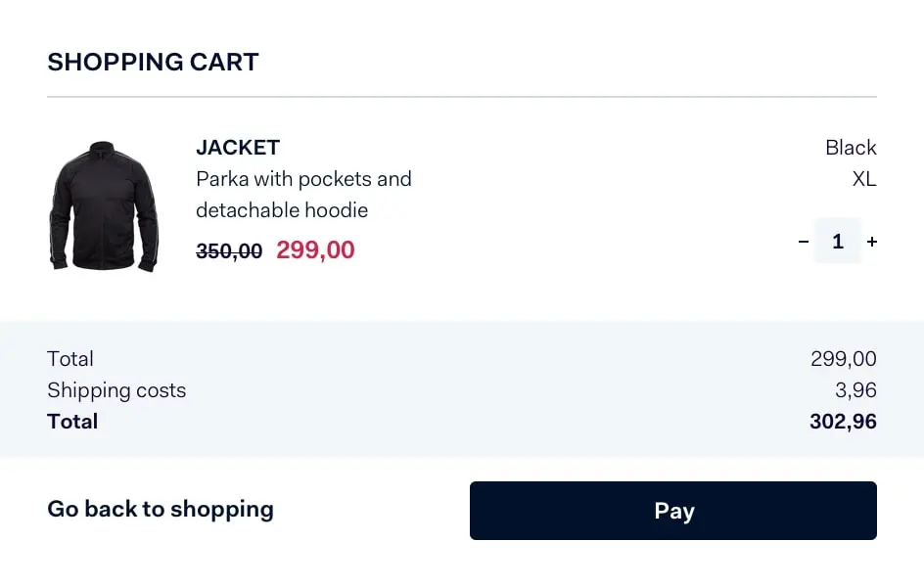Click the Shipping costs row
924x587 pixels.
pyautogui.click(x=116, y=390)
